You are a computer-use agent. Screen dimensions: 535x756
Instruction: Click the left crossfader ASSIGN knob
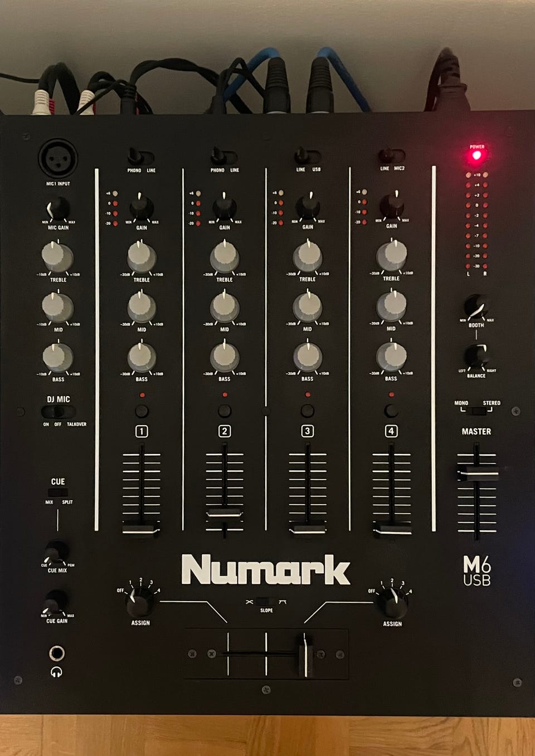[140, 602]
